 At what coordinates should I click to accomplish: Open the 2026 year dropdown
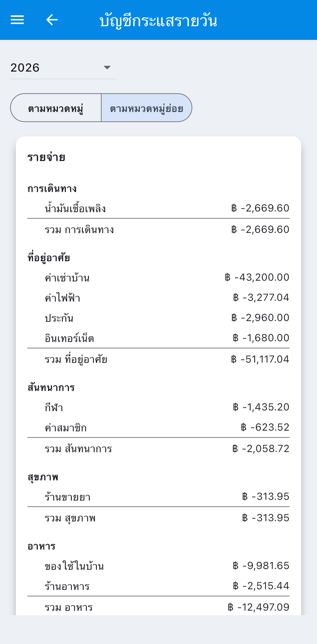[63, 68]
